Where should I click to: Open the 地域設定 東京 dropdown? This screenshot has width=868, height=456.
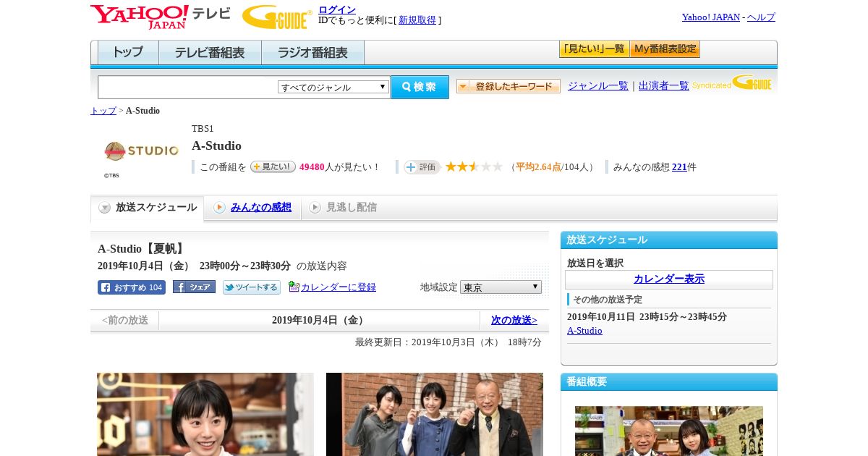point(501,287)
